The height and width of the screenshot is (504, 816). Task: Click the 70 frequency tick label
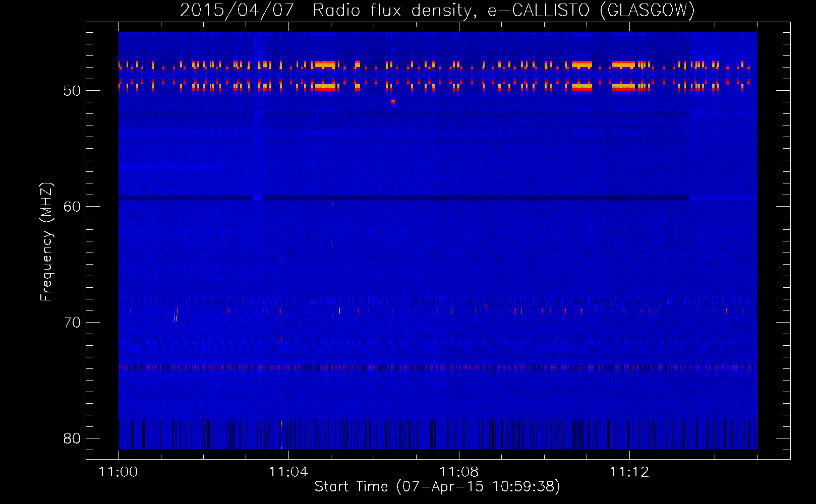pos(72,323)
